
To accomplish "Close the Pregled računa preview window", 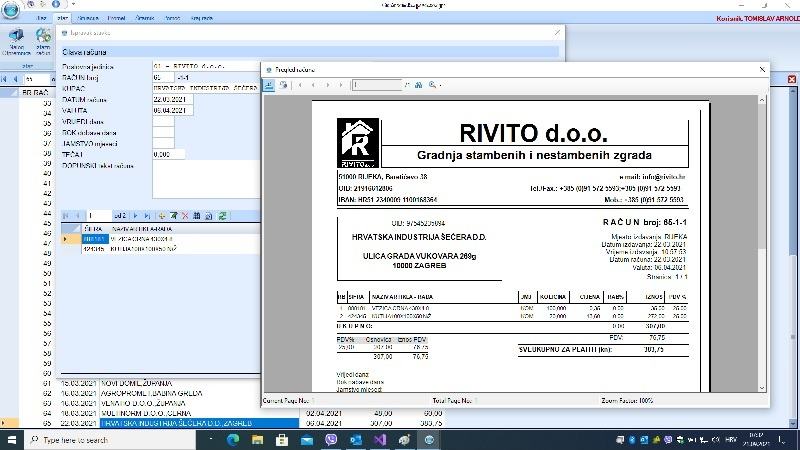I will (x=762, y=69).
